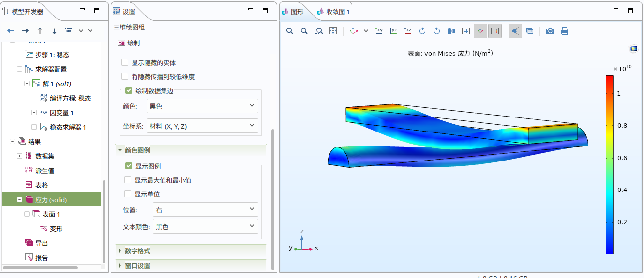Switch to the 图形 tab
644x278 pixels.
(293, 12)
